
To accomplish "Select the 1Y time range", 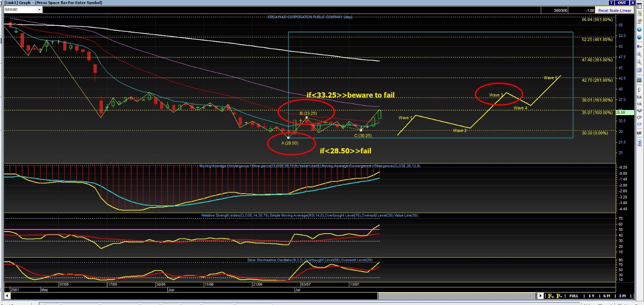I will pos(591,296).
